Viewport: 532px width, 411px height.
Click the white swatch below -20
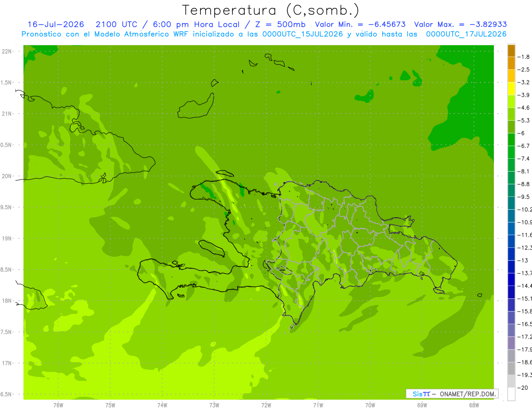(511, 394)
